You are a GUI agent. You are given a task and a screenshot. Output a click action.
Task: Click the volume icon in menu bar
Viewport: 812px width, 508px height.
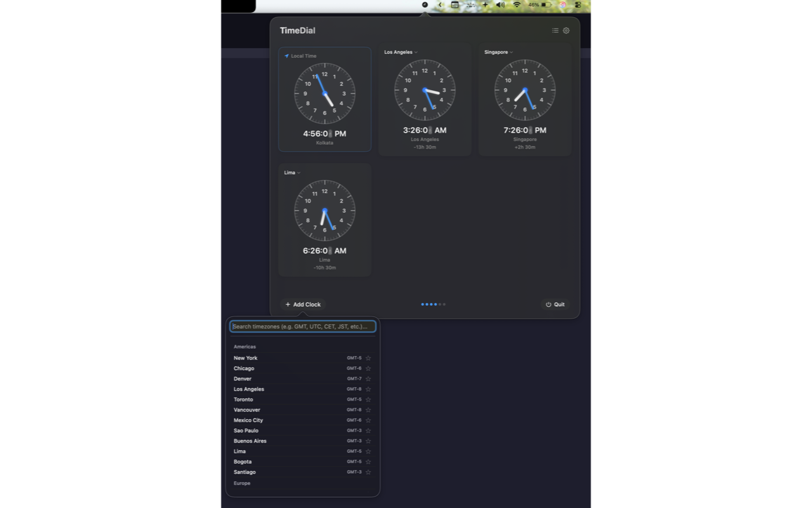[501, 5]
